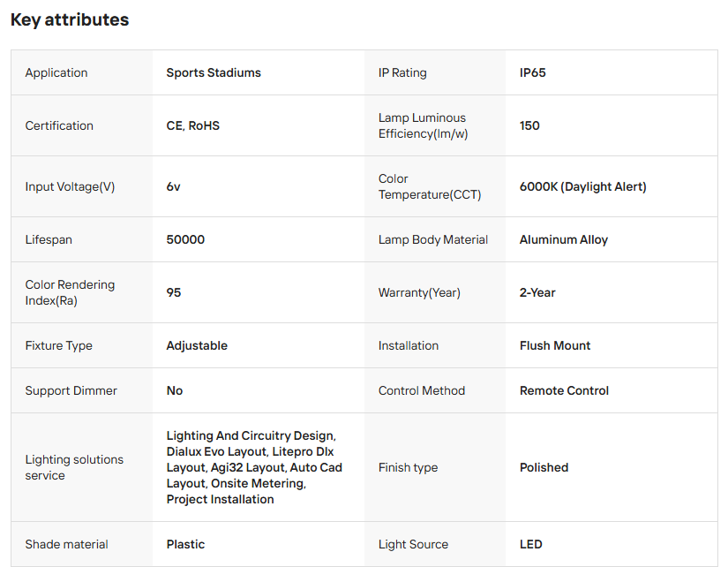Click the "Adjustable" fixture type value
This screenshot has height=567, width=728.
pyautogui.click(x=197, y=345)
